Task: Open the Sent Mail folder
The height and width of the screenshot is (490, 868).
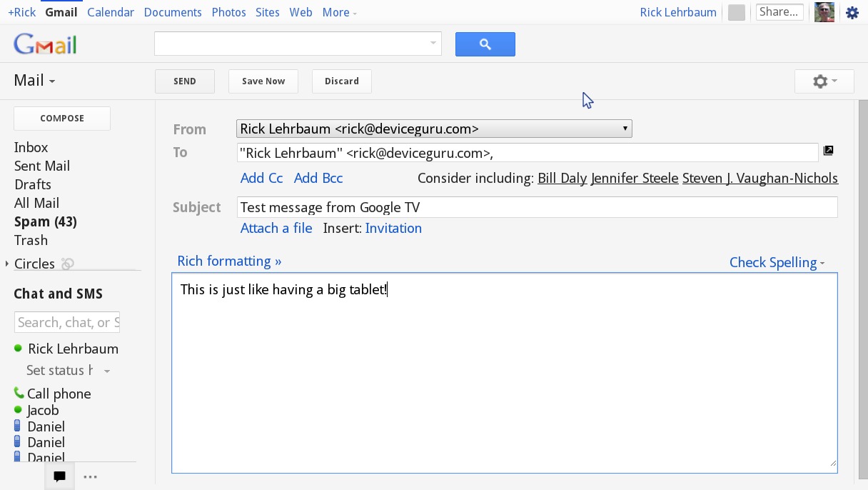Action: pos(42,166)
